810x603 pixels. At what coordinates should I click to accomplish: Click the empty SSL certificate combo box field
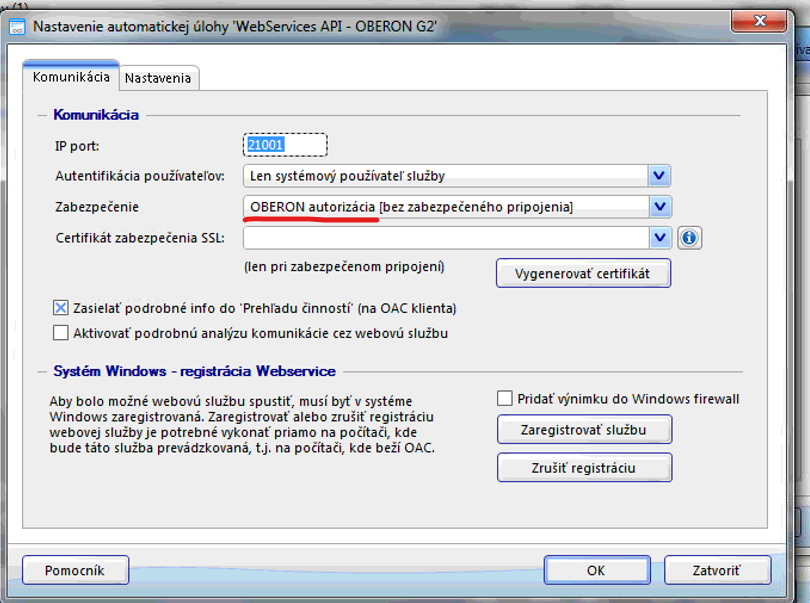pyautogui.click(x=445, y=238)
